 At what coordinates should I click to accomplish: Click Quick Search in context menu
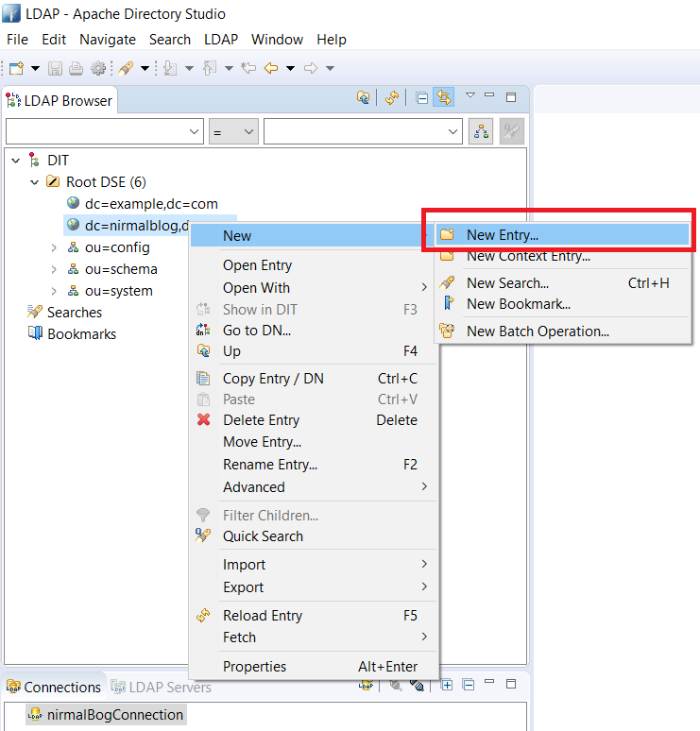click(x=314, y=536)
